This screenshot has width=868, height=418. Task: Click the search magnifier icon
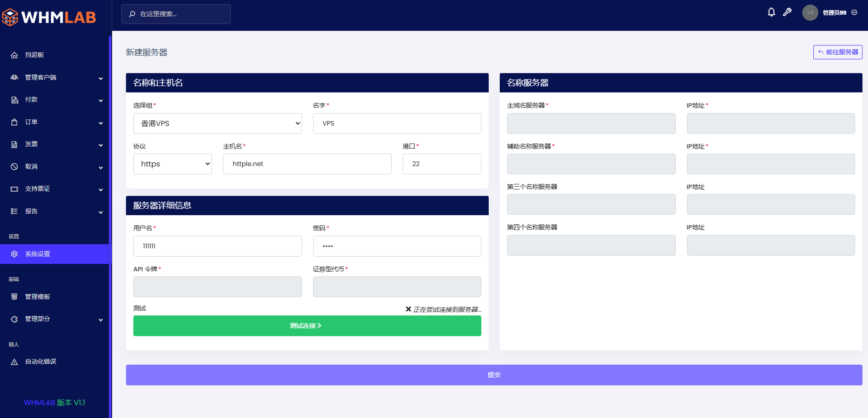[132, 14]
